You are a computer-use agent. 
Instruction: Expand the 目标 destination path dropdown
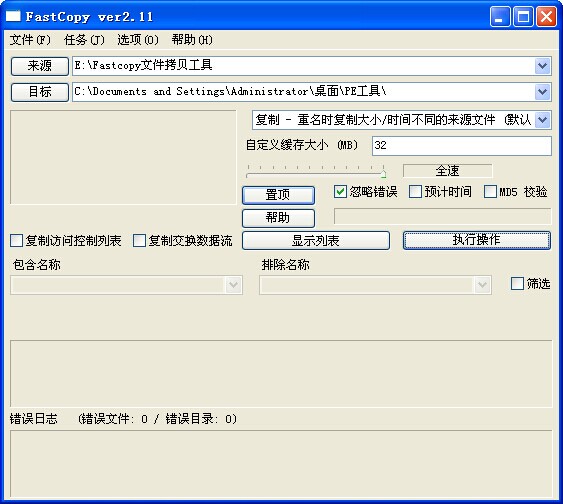pos(543,92)
